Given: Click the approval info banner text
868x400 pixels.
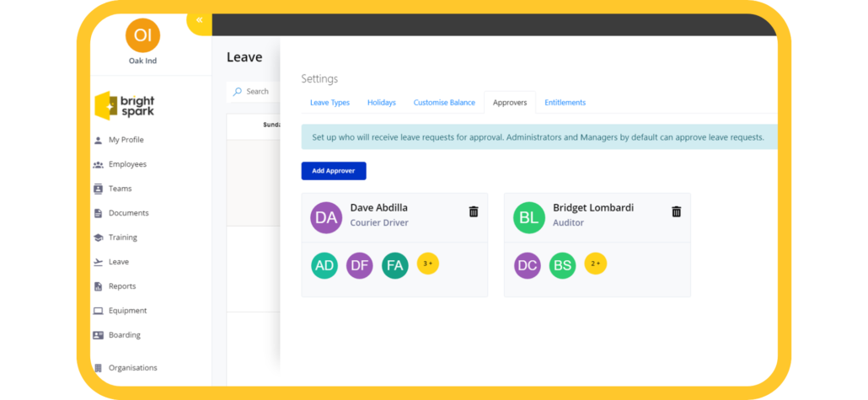Looking at the screenshot, I should 538,137.
